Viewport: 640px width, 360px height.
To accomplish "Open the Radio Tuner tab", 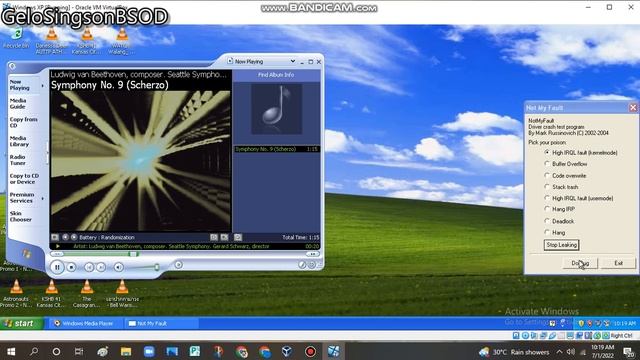I will (18, 160).
